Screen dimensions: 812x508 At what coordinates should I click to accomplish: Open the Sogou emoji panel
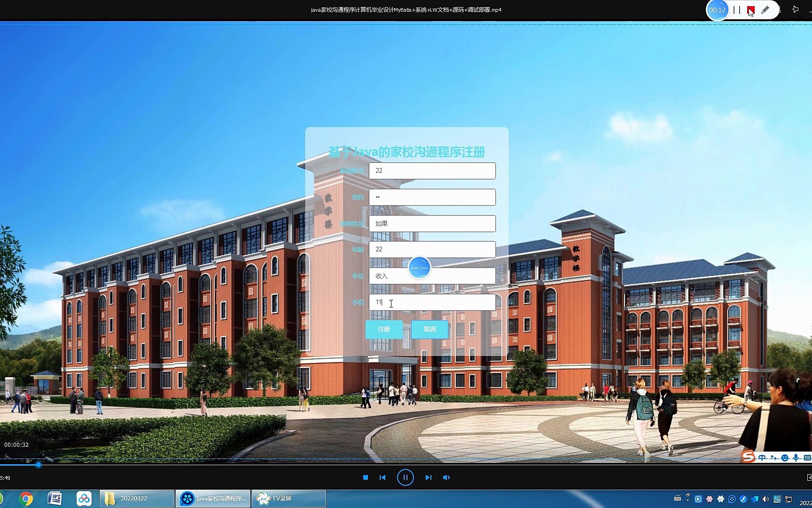(785, 458)
